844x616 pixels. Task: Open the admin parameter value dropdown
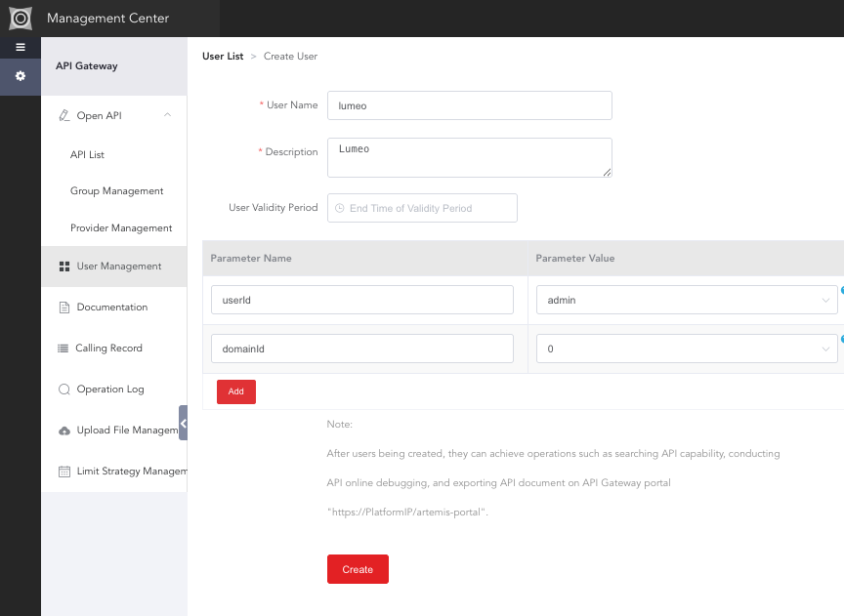687,300
